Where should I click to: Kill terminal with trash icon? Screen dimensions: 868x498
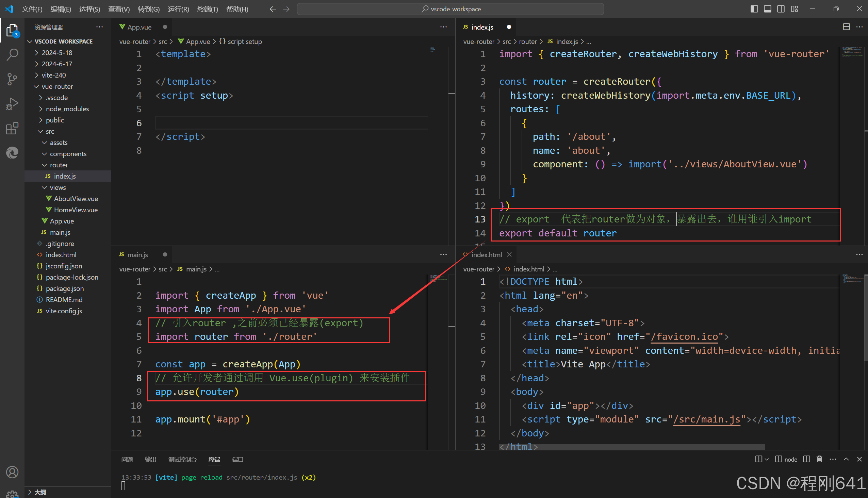point(819,459)
